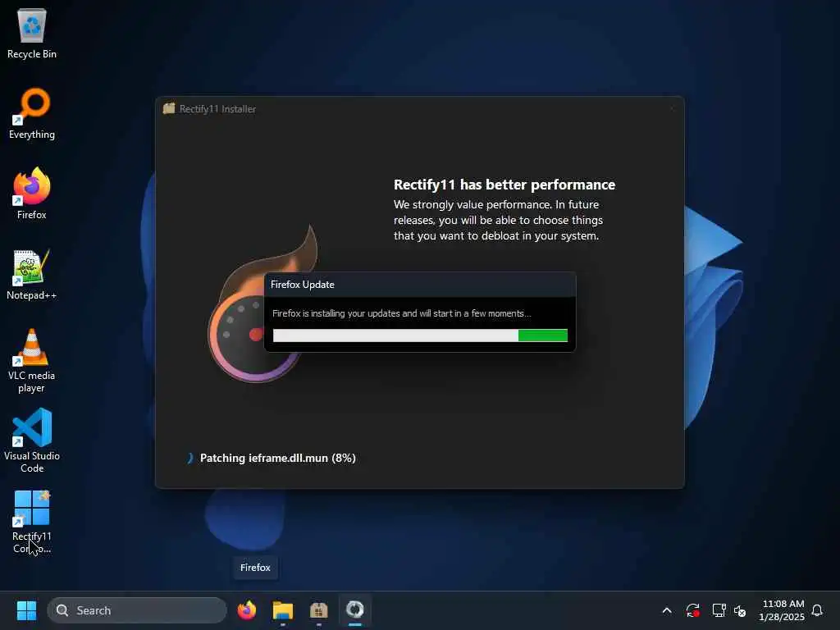Screen dimensions: 840x630
Task: Open the Everything search desktop shortcut
Action: [x=32, y=113]
